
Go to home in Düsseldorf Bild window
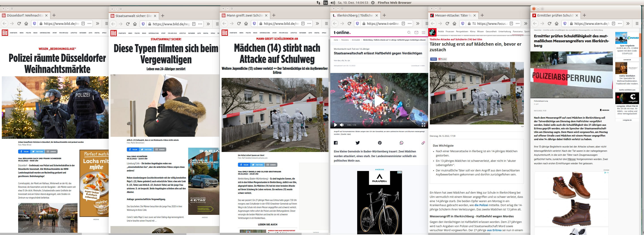(x=26, y=23)
